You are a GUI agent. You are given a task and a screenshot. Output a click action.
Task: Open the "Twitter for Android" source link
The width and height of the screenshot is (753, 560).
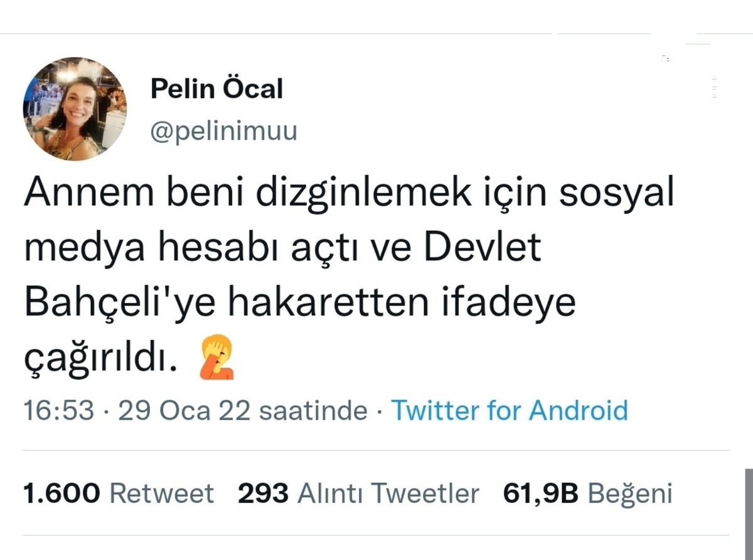(x=510, y=411)
